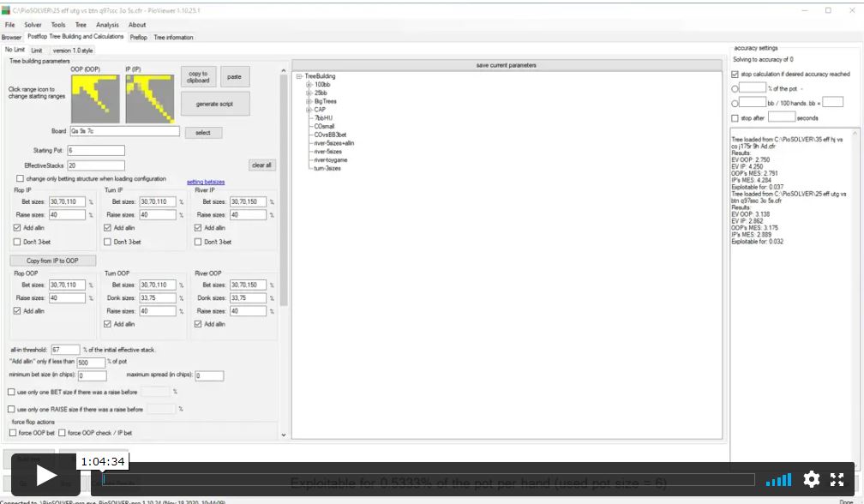Select the Limit tab
Screen dimensions: 864x504
(36, 50)
